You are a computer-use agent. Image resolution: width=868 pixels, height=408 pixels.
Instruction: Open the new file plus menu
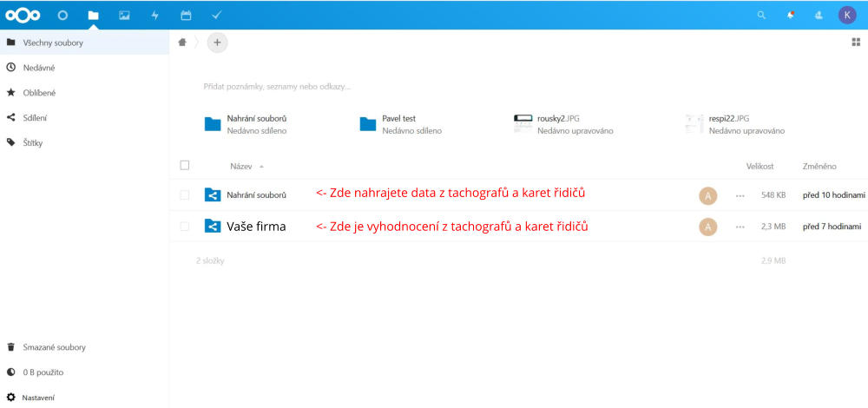coord(217,42)
